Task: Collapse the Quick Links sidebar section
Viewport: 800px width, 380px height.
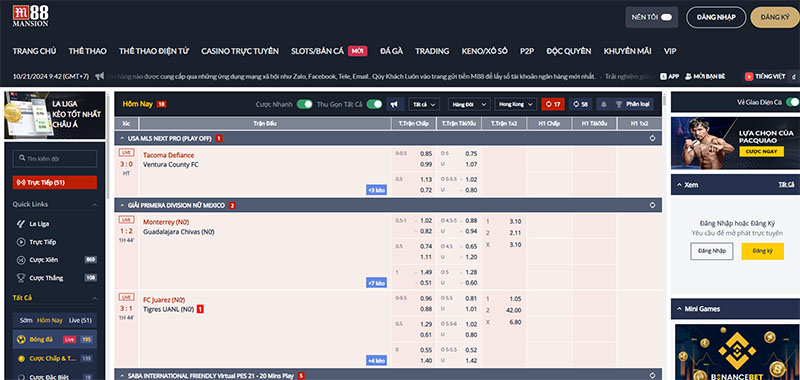Action: click(95, 205)
